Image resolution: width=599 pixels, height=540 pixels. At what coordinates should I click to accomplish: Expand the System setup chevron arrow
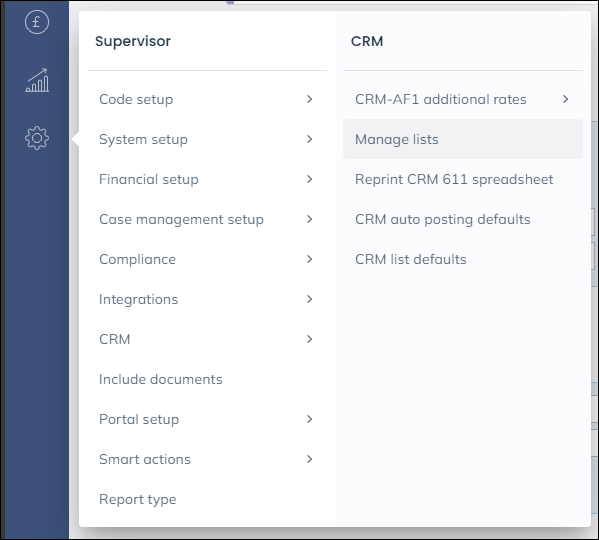coord(309,139)
